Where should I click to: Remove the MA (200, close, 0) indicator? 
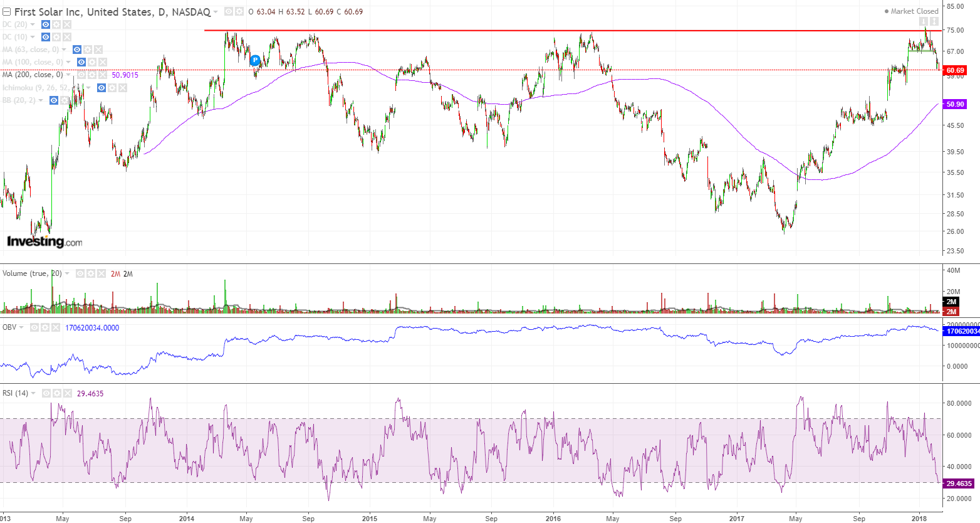click(103, 75)
